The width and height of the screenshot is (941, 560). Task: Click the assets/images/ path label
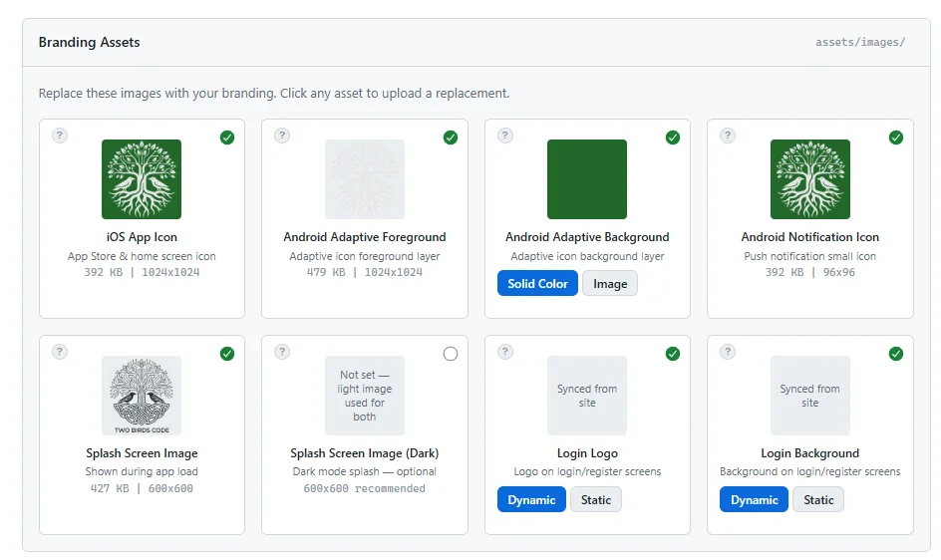point(860,42)
